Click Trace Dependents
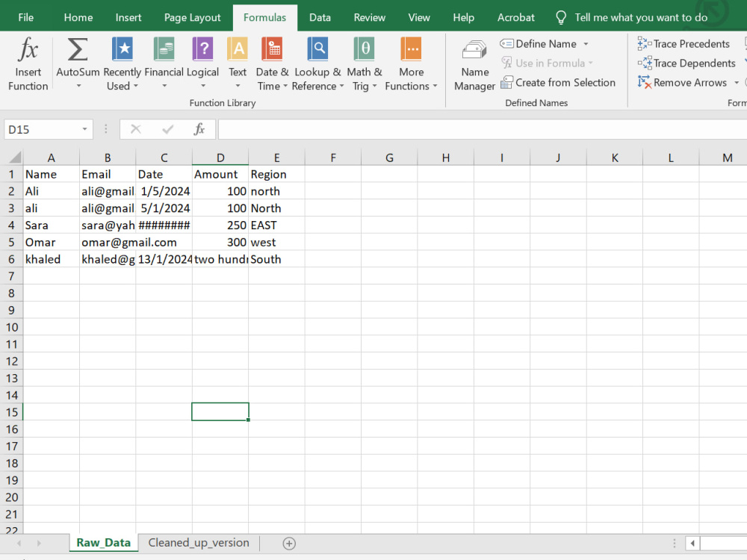Screen dimensions: 747x560 pos(686,63)
